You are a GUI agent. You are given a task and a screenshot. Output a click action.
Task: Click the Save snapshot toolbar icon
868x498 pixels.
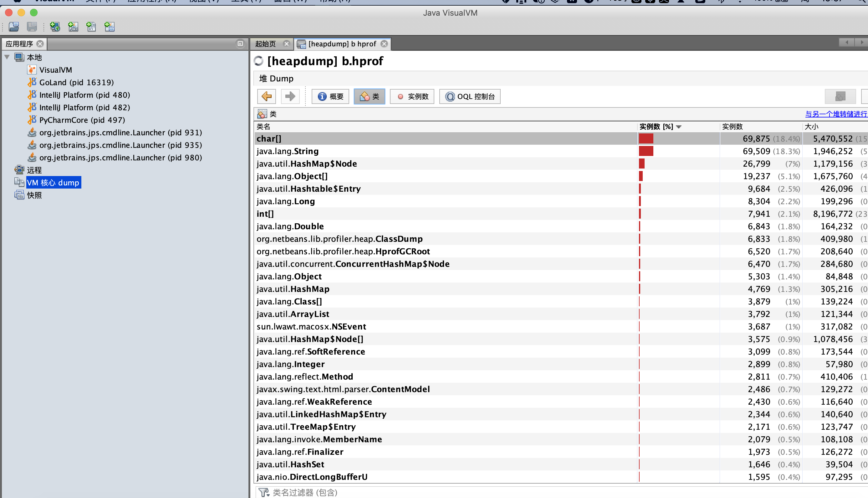click(32, 27)
